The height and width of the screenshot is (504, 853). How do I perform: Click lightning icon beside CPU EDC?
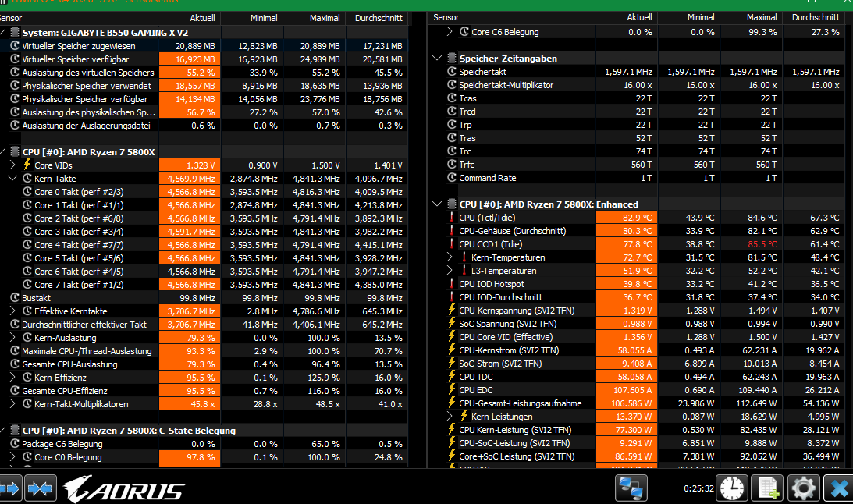click(x=452, y=390)
